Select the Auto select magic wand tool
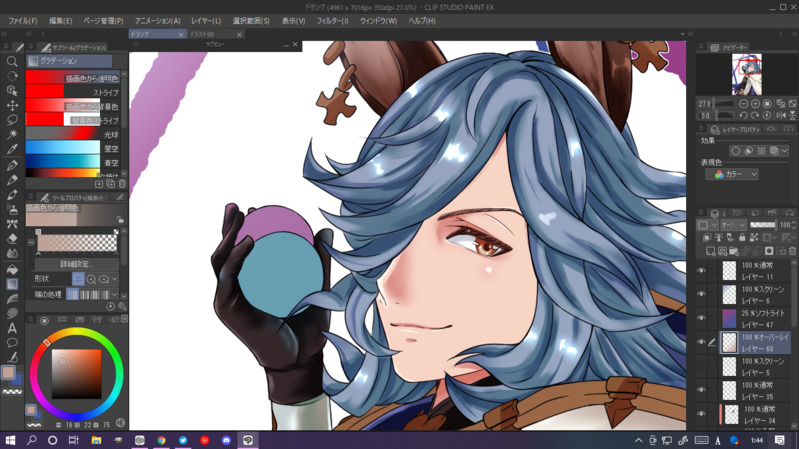This screenshot has height=449, width=799. pos(12,134)
